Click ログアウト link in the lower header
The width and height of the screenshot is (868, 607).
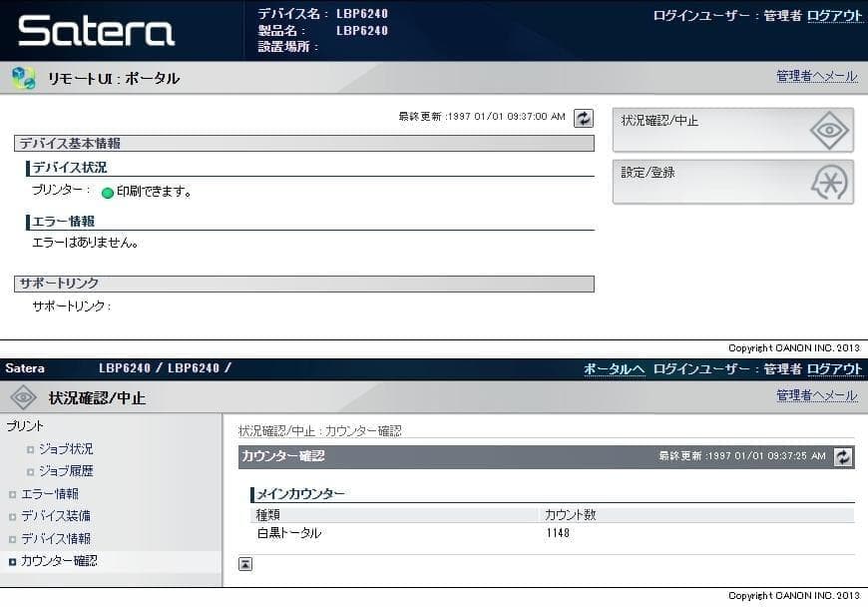tap(834, 369)
